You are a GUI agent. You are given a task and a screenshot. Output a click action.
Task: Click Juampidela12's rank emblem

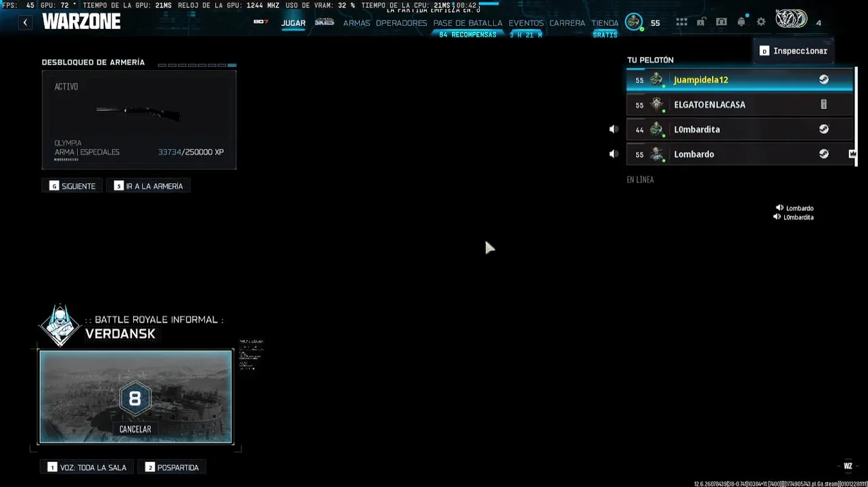[656, 80]
